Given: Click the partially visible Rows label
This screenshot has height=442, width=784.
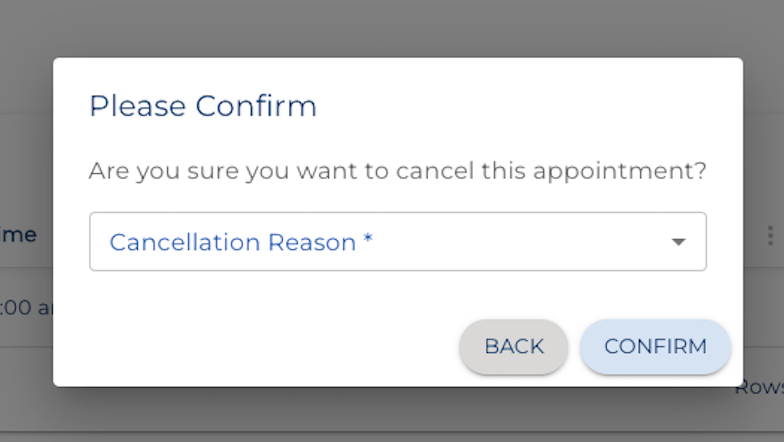Looking at the screenshot, I should 762,388.
